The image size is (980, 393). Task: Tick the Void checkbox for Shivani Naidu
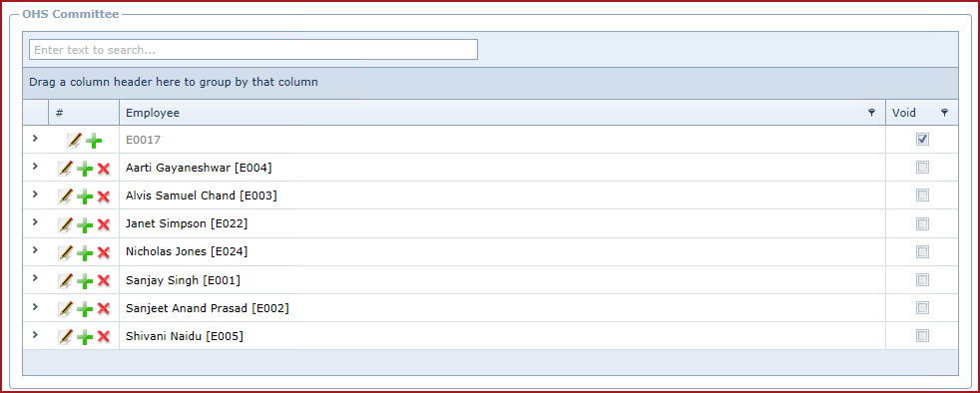(922, 336)
